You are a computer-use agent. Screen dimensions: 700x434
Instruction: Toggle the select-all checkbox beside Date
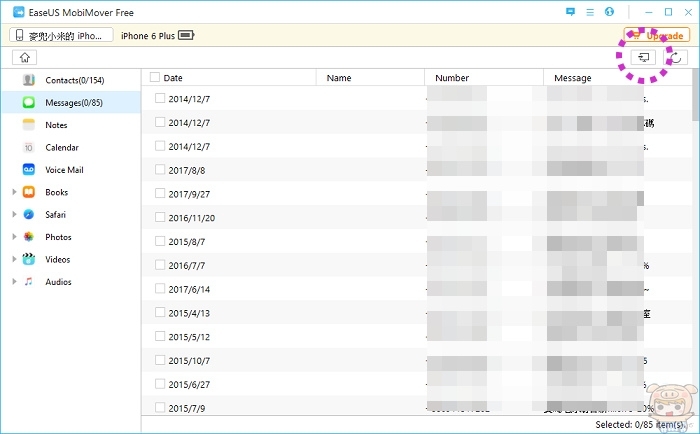pos(155,77)
